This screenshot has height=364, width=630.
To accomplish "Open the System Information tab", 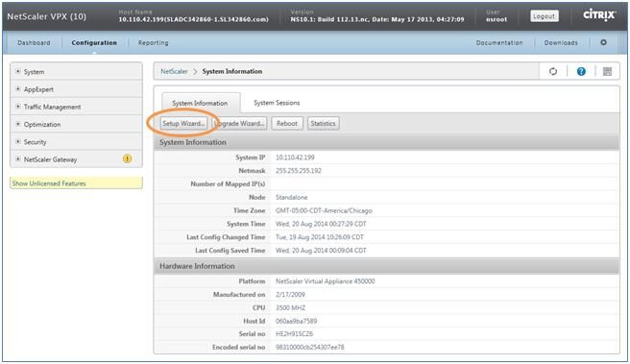I will pyautogui.click(x=200, y=104).
